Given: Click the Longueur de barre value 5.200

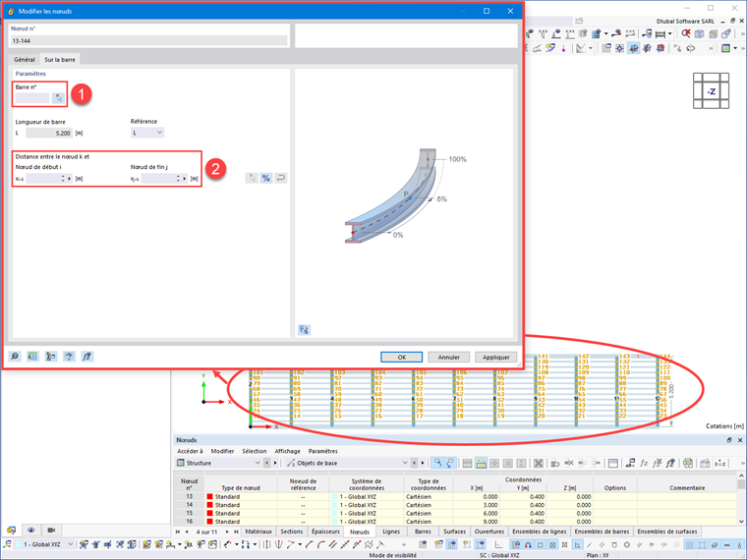Looking at the screenshot, I should [49, 134].
